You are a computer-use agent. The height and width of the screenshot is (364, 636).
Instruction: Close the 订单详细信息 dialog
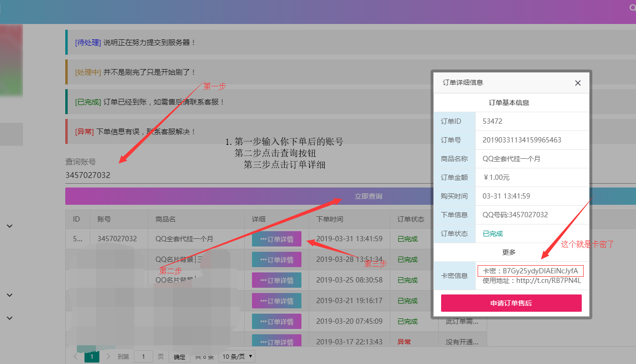tap(578, 83)
